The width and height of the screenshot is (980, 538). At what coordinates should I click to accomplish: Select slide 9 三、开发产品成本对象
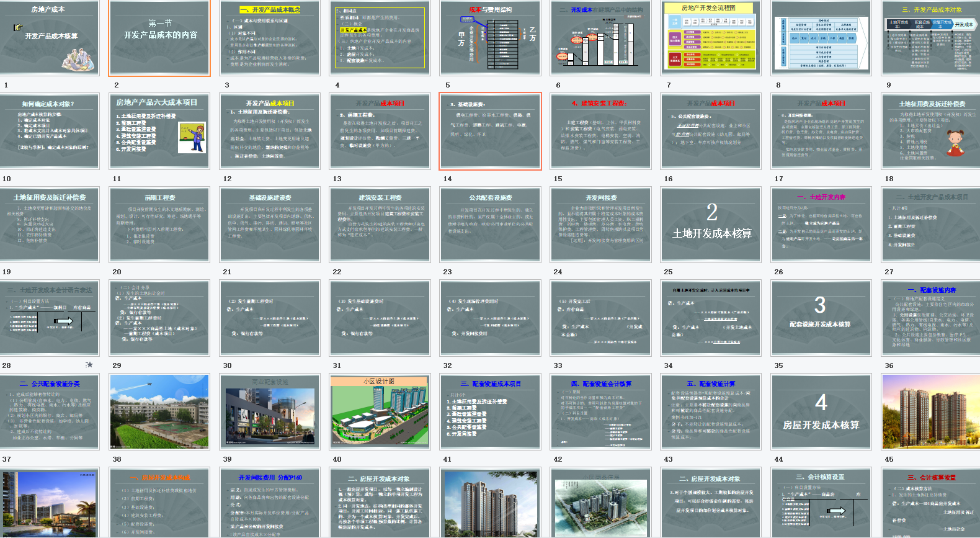(x=931, y=37)
